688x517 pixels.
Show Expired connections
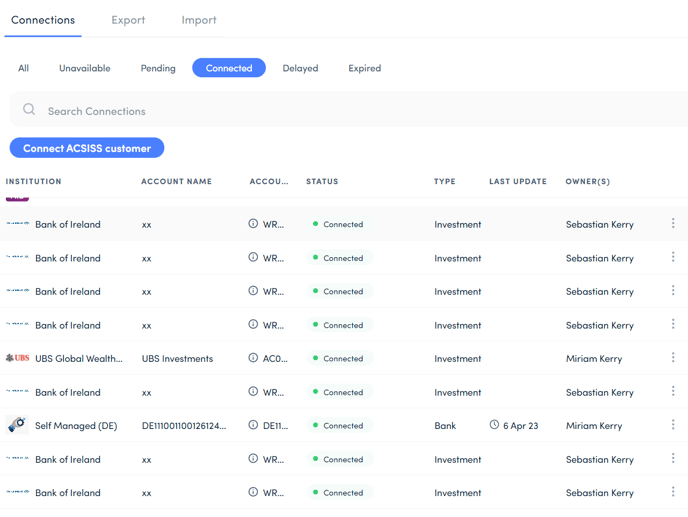tap(364, 68)
